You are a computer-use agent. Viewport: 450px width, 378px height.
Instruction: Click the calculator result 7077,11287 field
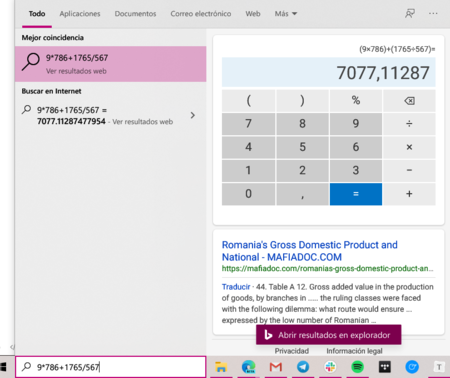tap(329, 72)
